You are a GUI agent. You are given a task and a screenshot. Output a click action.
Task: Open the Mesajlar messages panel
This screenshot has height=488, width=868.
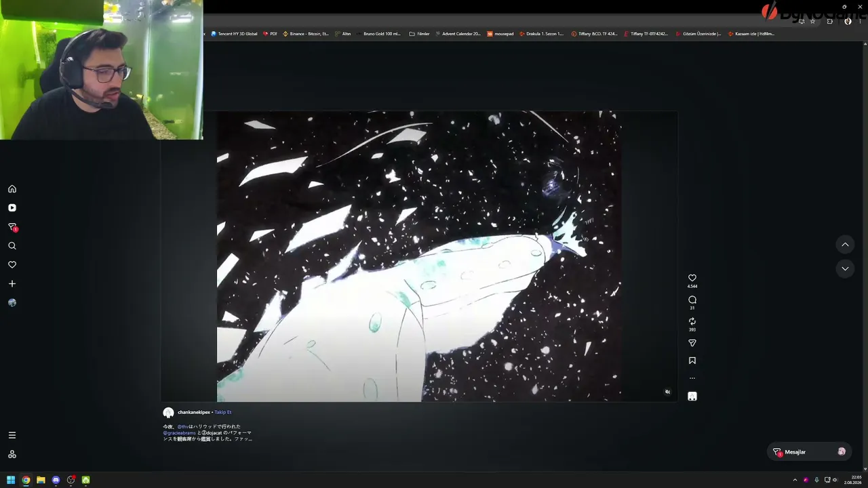810,452
